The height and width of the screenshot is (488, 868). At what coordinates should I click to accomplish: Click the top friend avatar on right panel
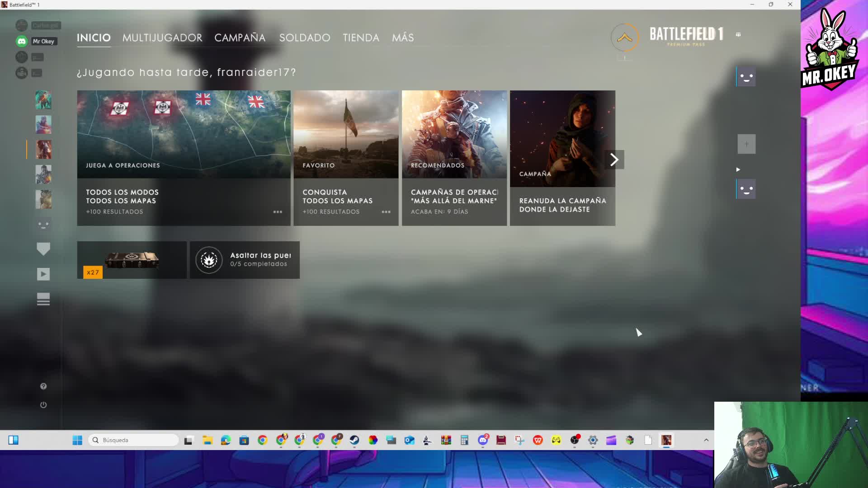746,77
